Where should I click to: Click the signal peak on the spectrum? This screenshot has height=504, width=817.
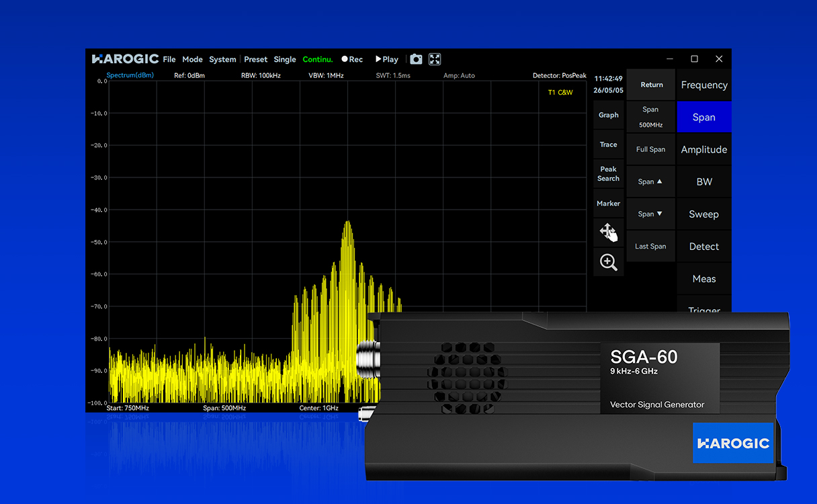pos(347,223)
